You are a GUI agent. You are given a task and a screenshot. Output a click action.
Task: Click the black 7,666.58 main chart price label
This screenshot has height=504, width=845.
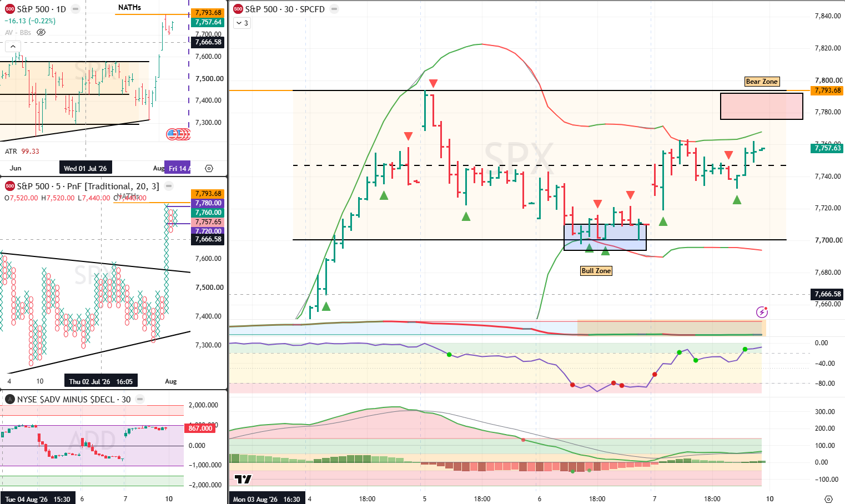[827, 294]
